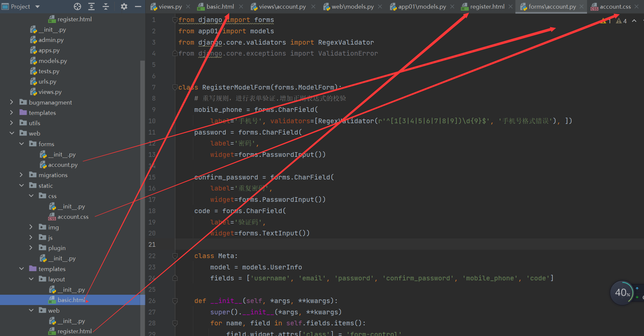
Task: Close the app01\models.py editor tab
Action: pyautogui.click(x=452, y=7)
